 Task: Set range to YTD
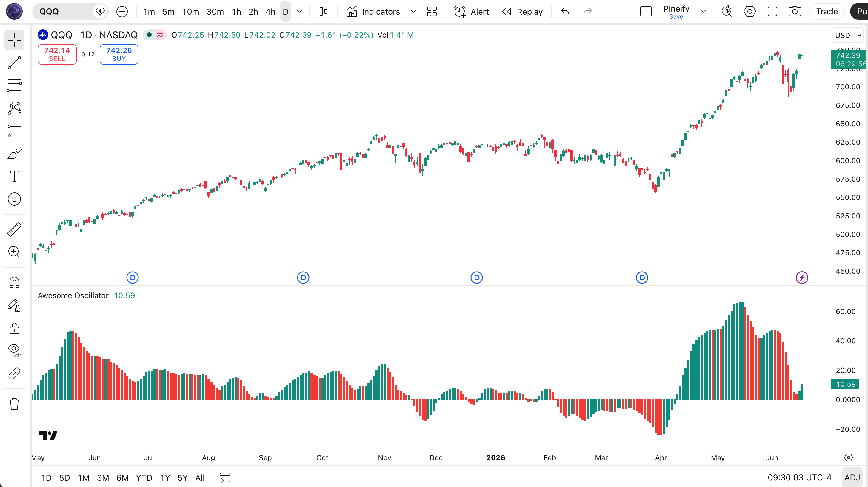[x=144, y=478]
